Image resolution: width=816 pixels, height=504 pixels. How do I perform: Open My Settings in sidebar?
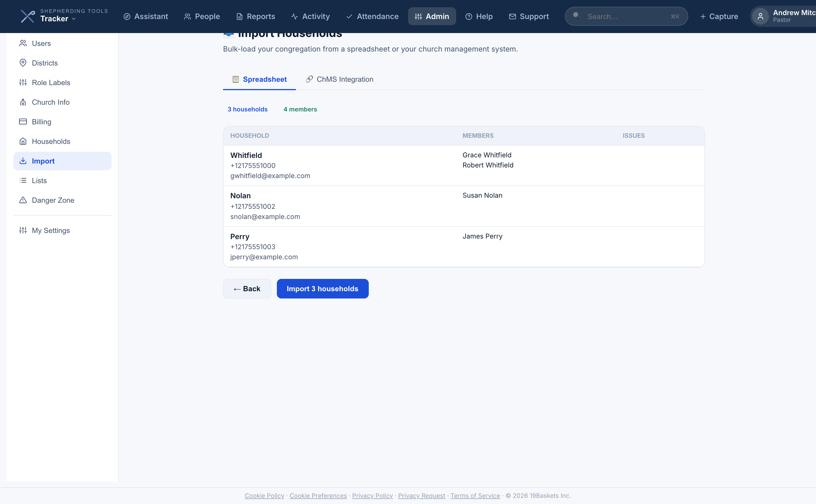tap(62, 230)
